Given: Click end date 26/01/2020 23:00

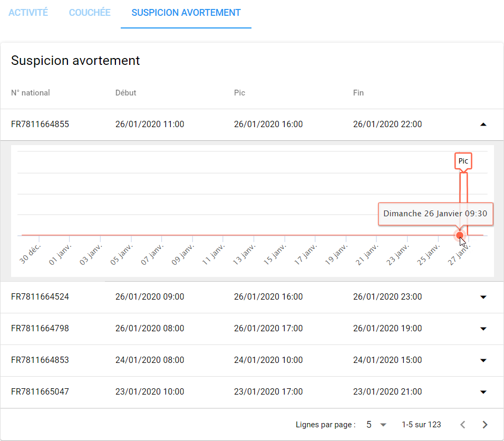Looking at the screenshot, I should 387,296.
